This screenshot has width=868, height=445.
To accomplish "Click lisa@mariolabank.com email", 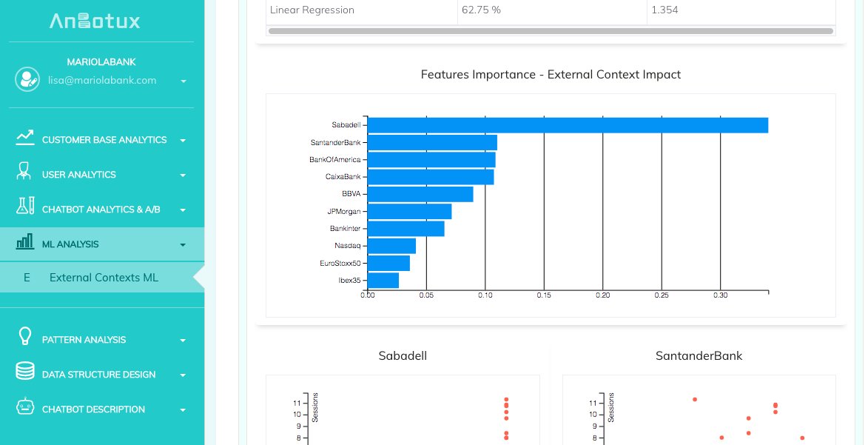I will (102, 81).
